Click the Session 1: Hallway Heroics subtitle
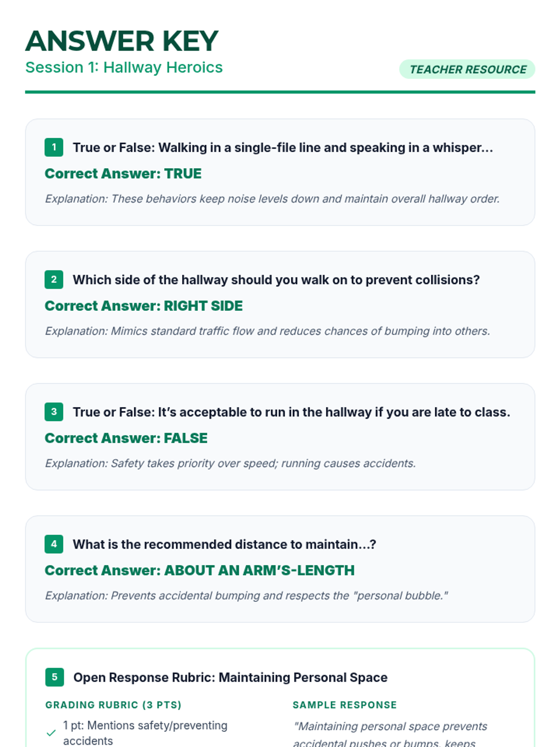The image size is (560, 747). pyautogui.click(x=124, y=68)
